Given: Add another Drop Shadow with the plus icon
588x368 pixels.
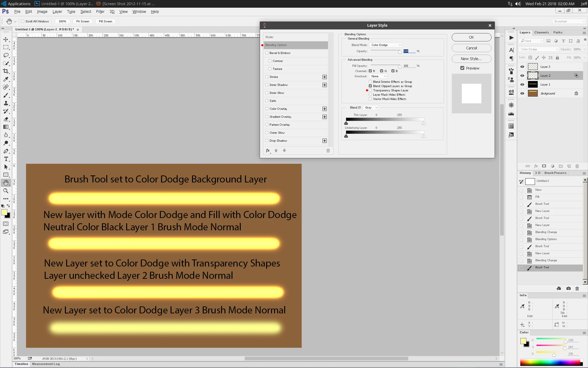Looking at the screenshot, I should pyautogui.click(x=324, y=141).
